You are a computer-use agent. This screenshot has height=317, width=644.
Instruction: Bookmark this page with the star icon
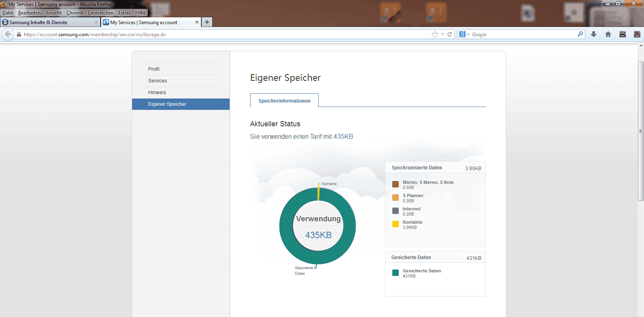tap(435, 34)
